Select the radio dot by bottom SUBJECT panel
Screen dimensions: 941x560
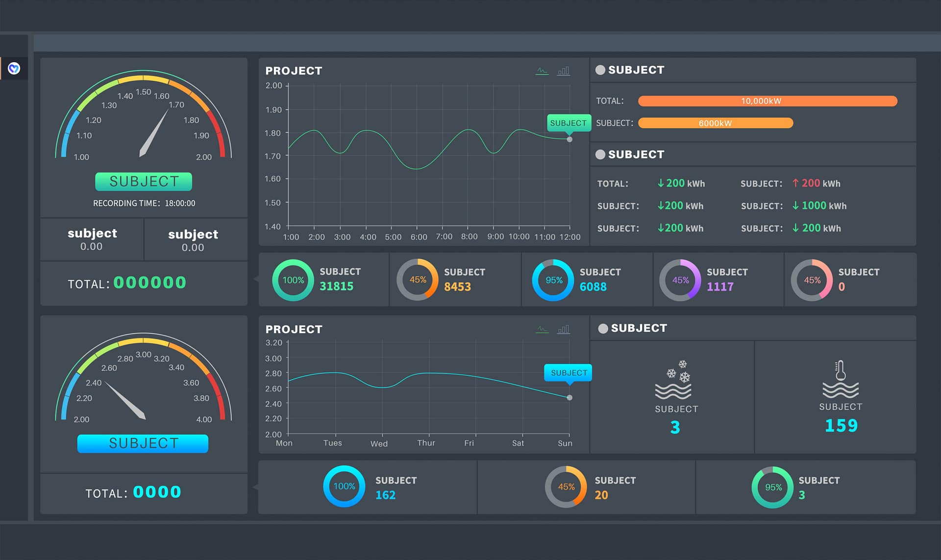(x=603, y=328)
